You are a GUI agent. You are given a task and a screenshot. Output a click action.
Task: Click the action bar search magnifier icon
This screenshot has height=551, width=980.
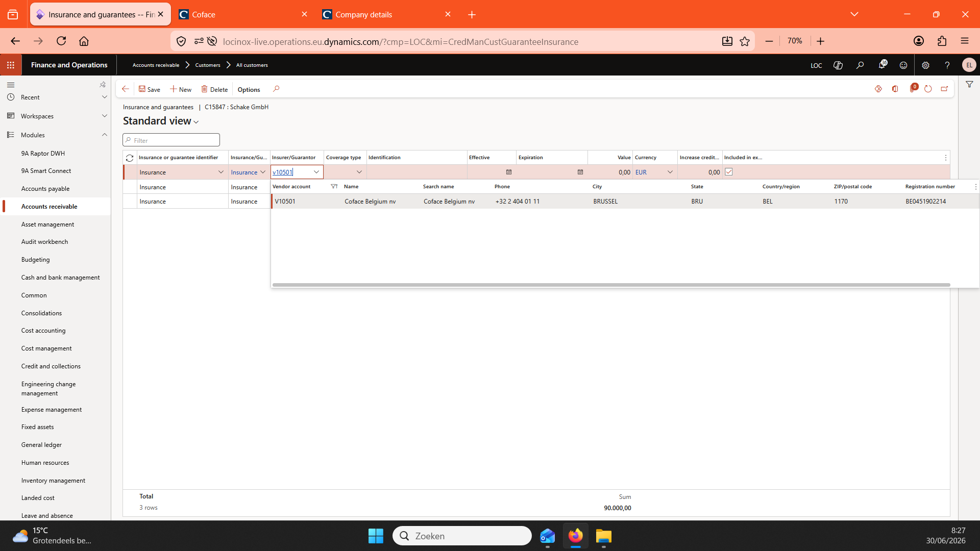(x=276, y=89)
